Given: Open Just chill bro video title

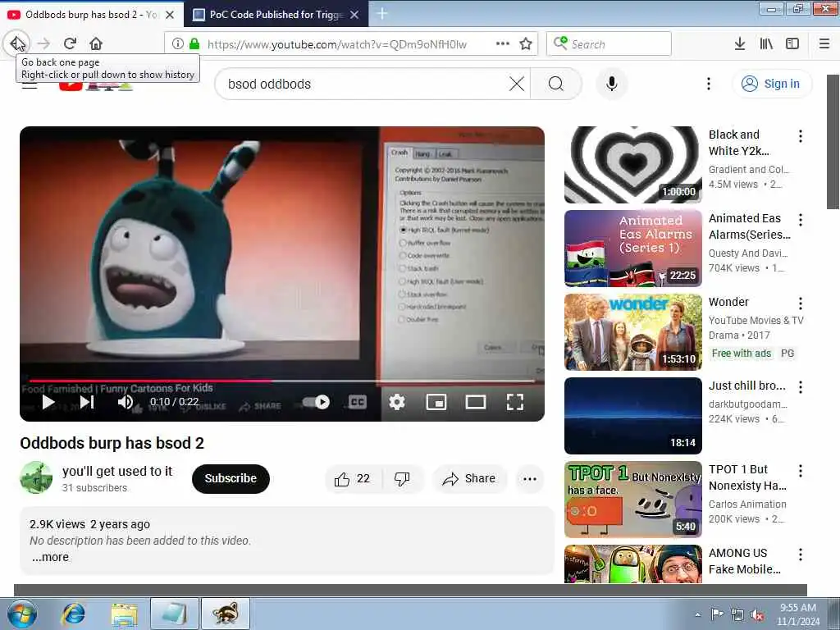Looking at the screenshot, I should [746, 386].
